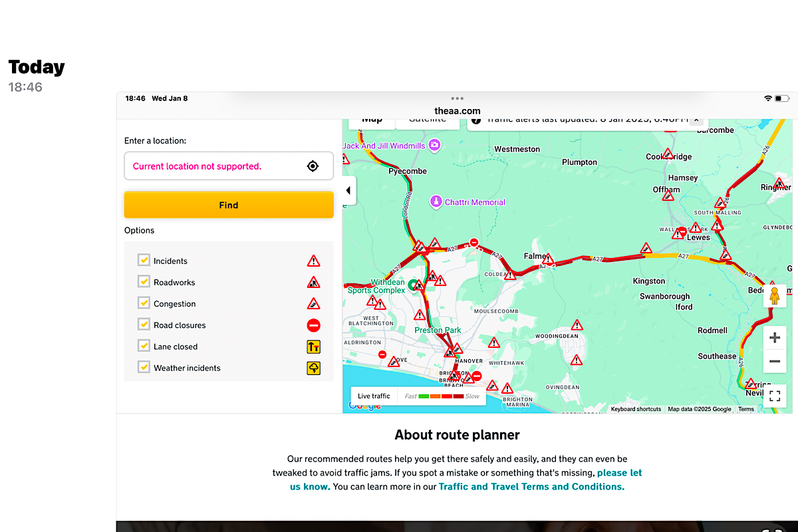This screenshot has width=798, height=532.
Task: Click the Live traffic legend label
Action: pyautogui.click(x=374, y=396)
